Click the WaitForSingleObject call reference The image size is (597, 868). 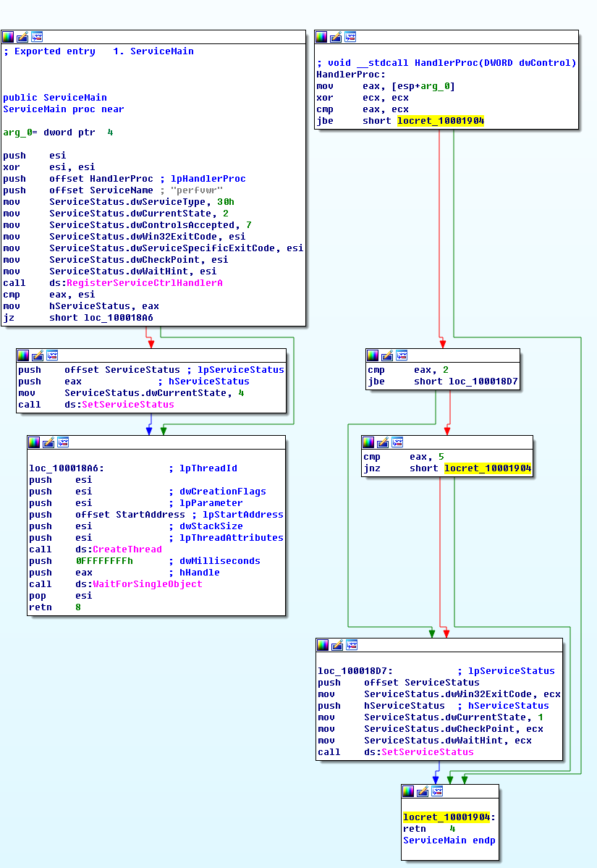click(147, 584)
